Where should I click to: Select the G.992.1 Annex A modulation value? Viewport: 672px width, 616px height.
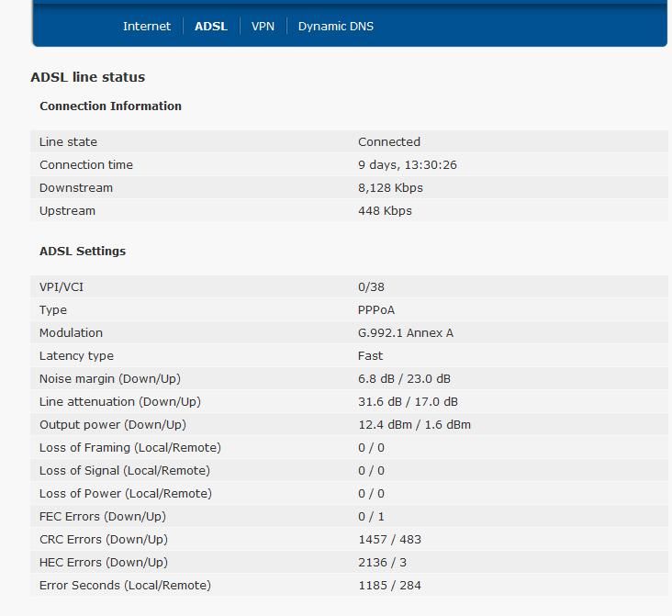click(405, 333)
